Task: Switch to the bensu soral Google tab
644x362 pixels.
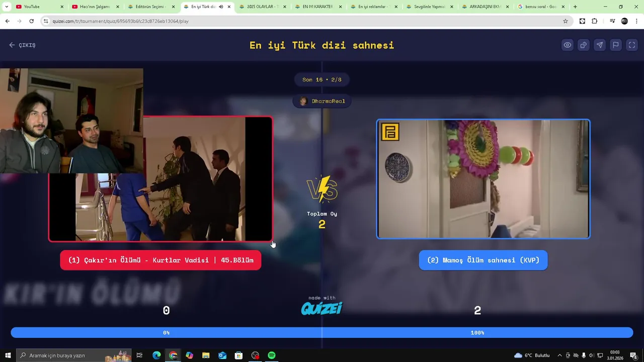Action: coord(541,7)
